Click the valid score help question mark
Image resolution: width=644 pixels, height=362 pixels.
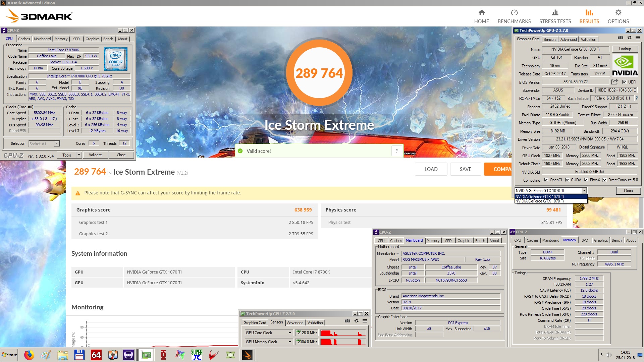point(396,151)
